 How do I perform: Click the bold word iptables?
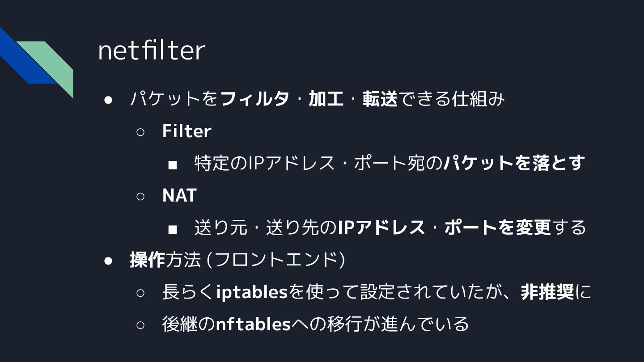point(252,292)
